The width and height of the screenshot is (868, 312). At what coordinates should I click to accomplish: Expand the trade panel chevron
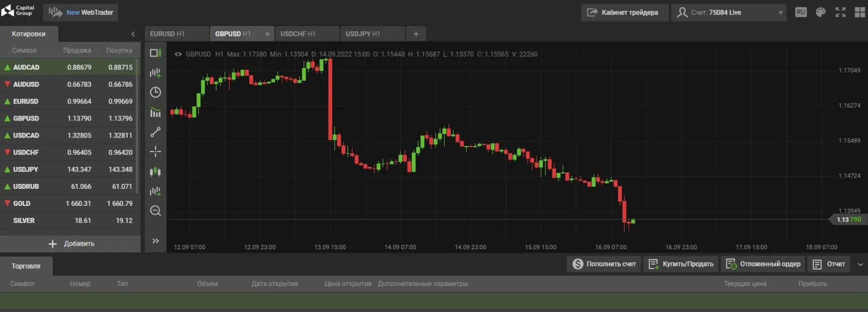tap(861, 265)
